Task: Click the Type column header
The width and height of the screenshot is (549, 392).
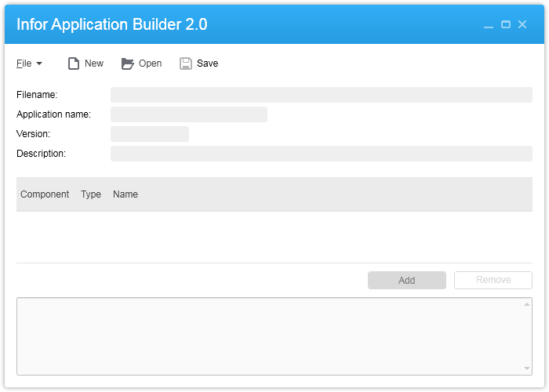Action: pyautogui.click(x=91, y=194)
